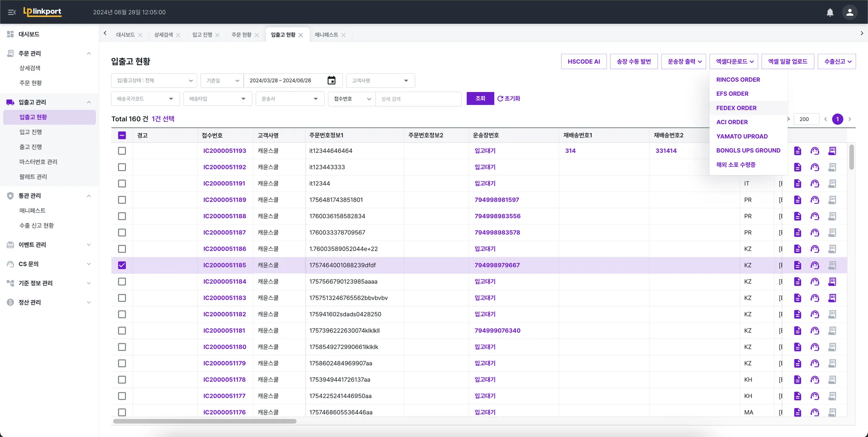
Task: Click receipt icon in IC2000051184 row
Action: [x=832, y=282]
